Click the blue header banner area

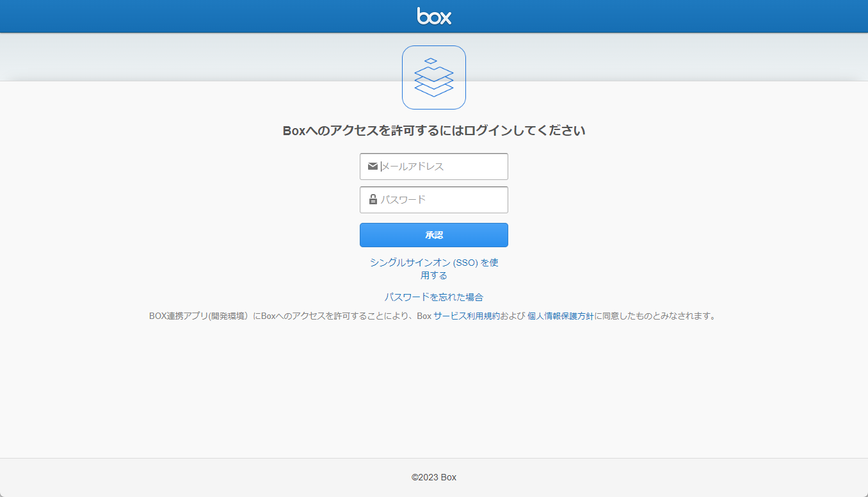(192, 16)
